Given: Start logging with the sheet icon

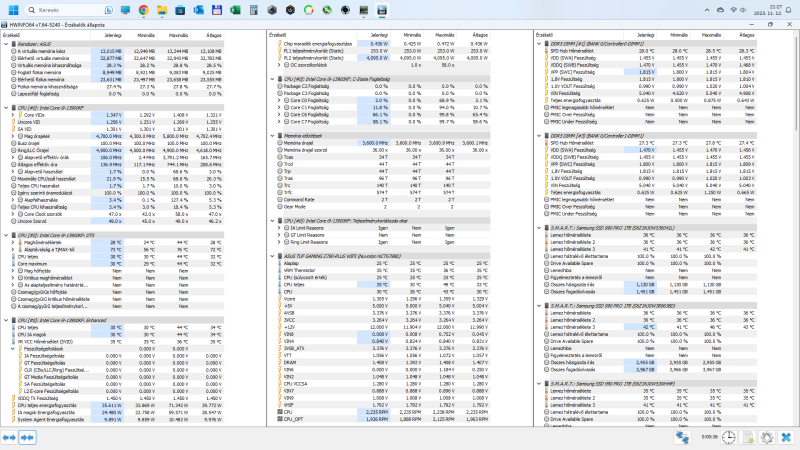Looking at the screenshot, I should tap(748, 437).
